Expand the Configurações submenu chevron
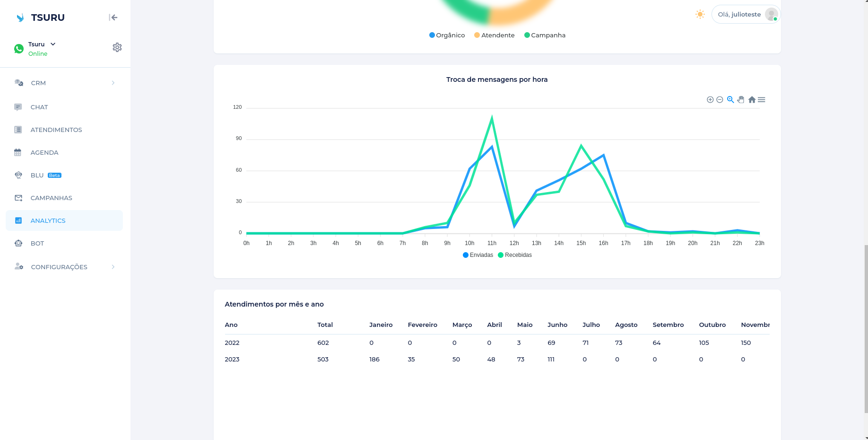868x440 pixels. pos(113,267)
